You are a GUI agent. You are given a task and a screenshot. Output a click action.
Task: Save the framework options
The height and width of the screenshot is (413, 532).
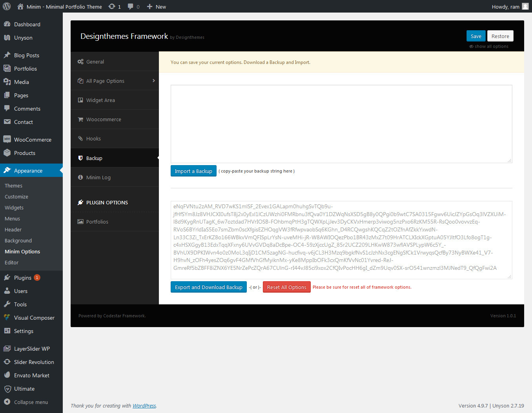[476, 36]
